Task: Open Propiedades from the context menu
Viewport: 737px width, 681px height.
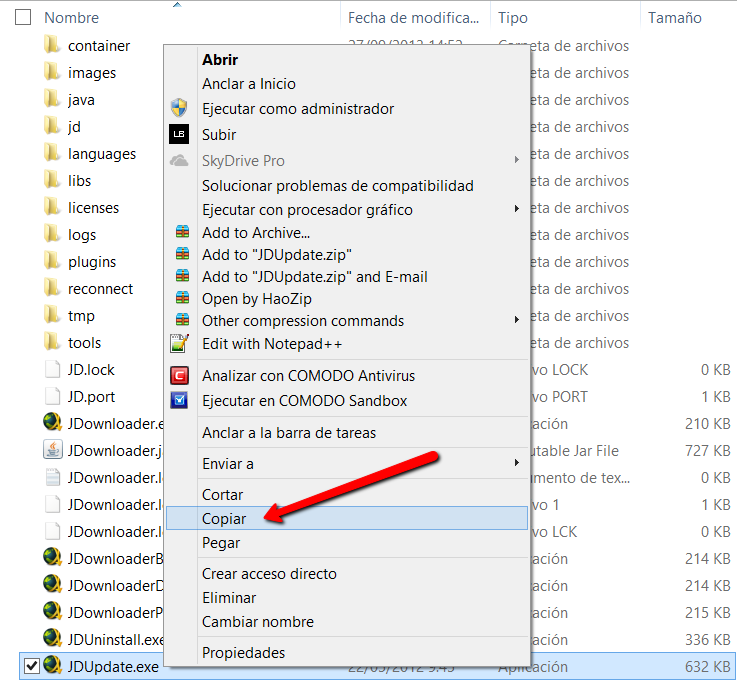Action: 243,653
